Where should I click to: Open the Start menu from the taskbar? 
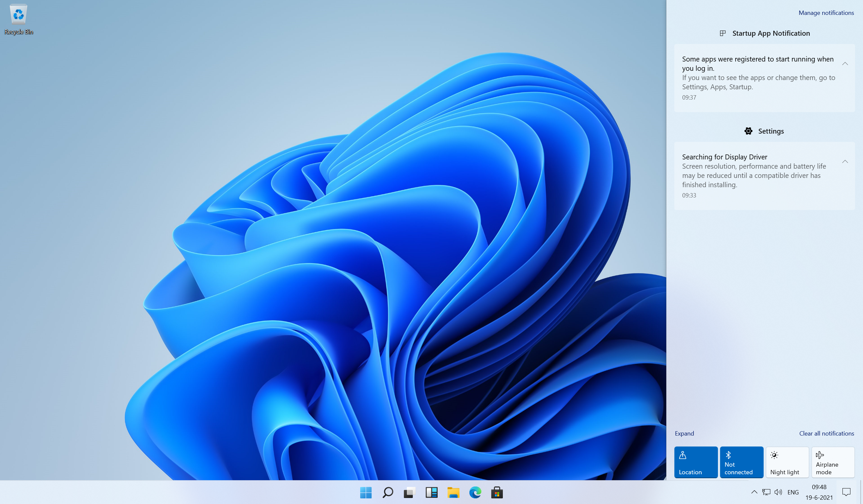coord(366,492)
